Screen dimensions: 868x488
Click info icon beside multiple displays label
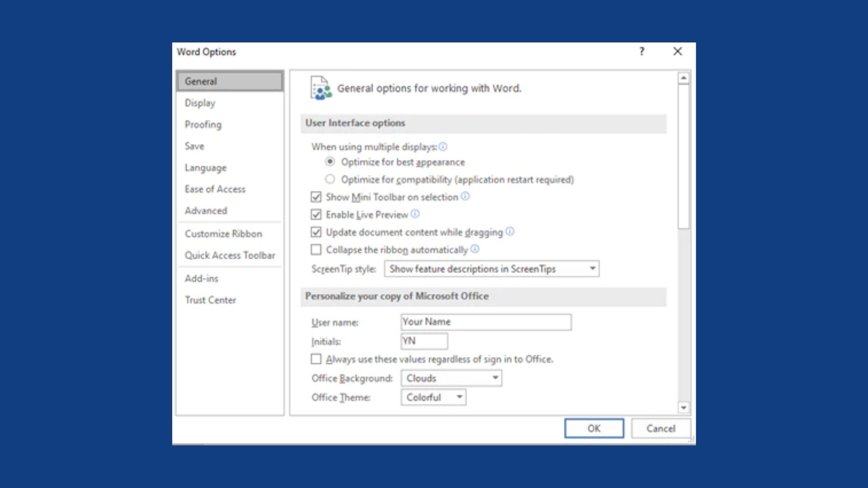click(x=443, y=146)
